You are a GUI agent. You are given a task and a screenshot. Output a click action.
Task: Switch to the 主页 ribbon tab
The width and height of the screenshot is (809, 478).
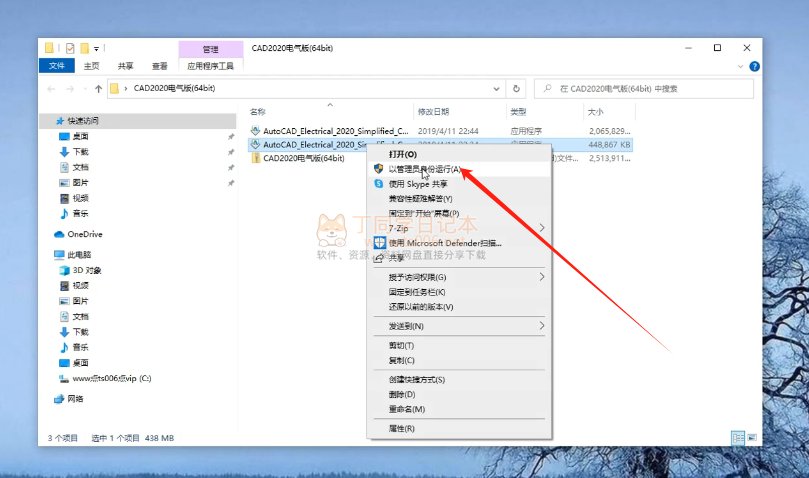[x=91, y=66]
